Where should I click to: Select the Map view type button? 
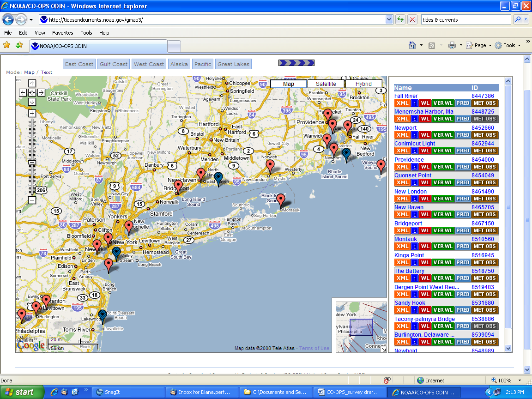pyautogui.click(x=288, y=84)
